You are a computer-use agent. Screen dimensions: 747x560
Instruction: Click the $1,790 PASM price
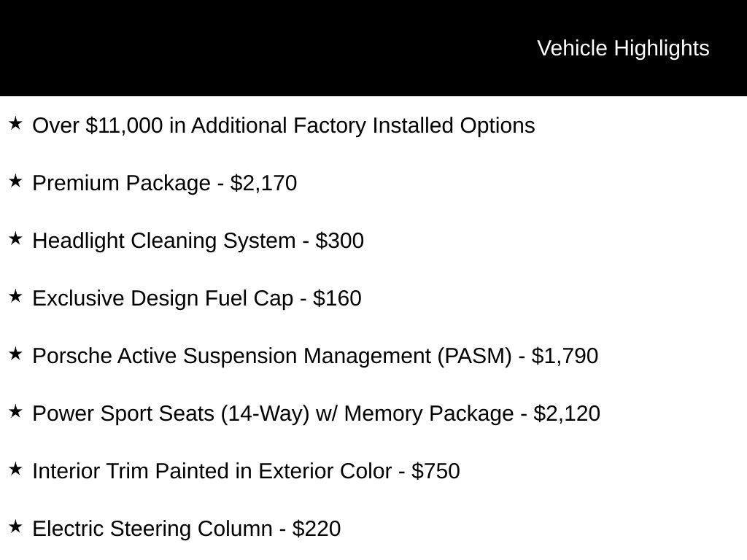click(x=565, y=356)
